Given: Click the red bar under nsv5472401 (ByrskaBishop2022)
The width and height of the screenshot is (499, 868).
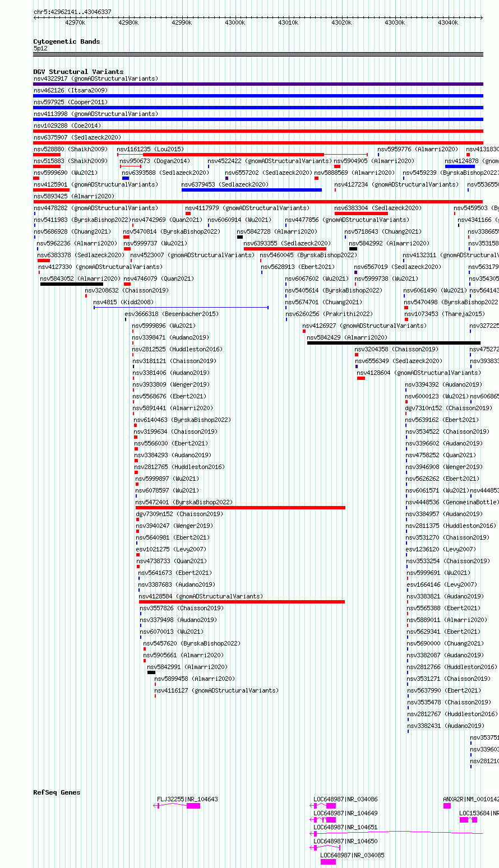Looking at the screenshot, I should coord(241,508).
